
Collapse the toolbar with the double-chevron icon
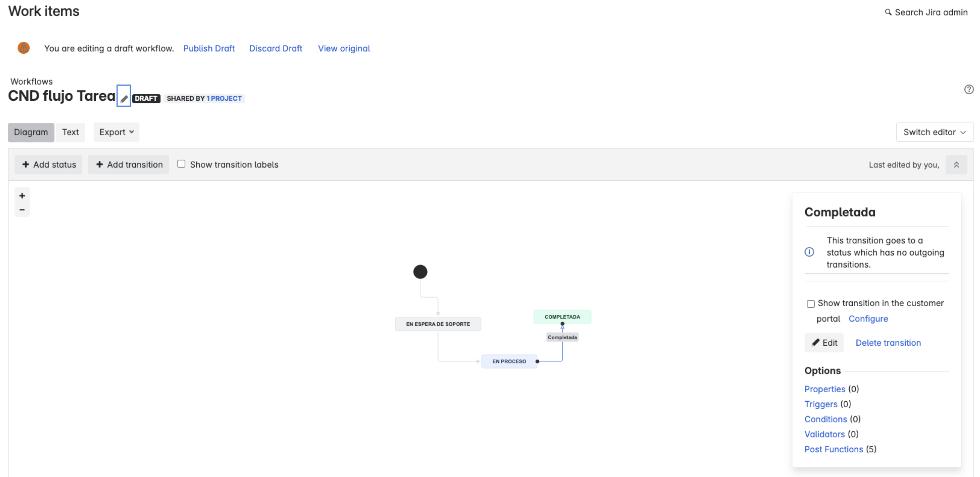click(x=956, y=165)
